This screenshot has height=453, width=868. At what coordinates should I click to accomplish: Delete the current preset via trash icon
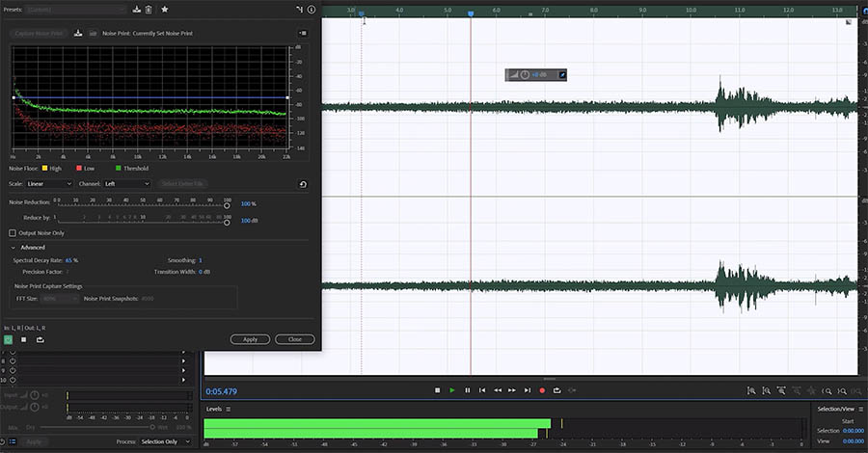click(149, 9)
